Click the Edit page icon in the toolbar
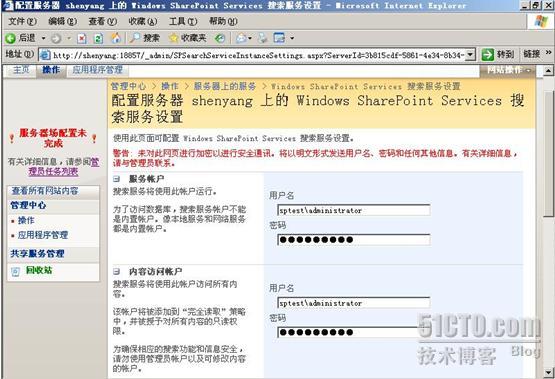The height and width of the screenshot is (379, 555). point(279,38)
